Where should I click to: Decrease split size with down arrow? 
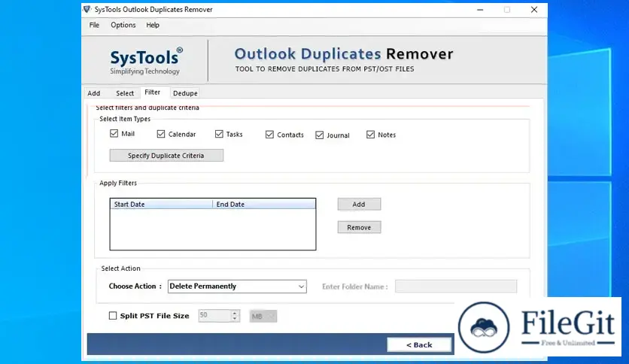coord(235,319)
